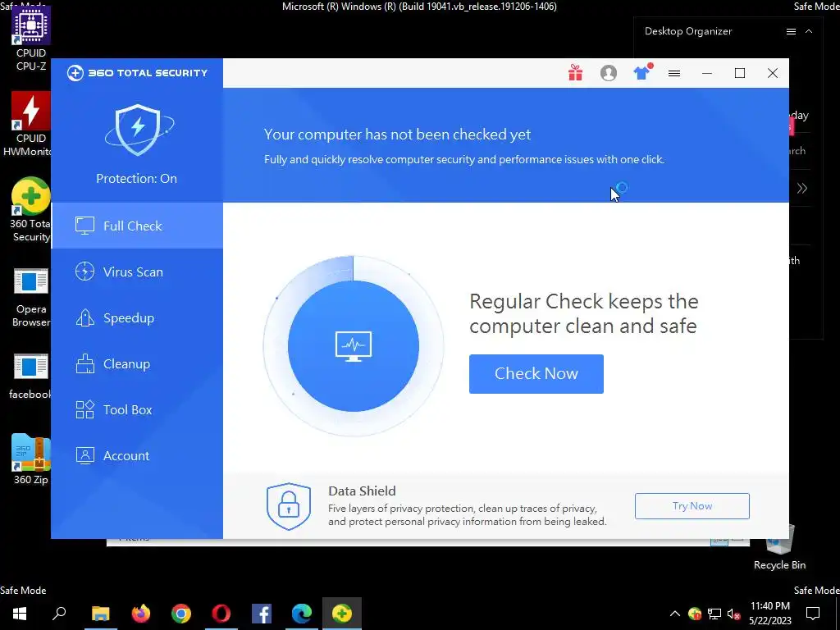Open taskbar search
Image resolution: width=840 pixels, height=630 pixels.
point(59,614)
